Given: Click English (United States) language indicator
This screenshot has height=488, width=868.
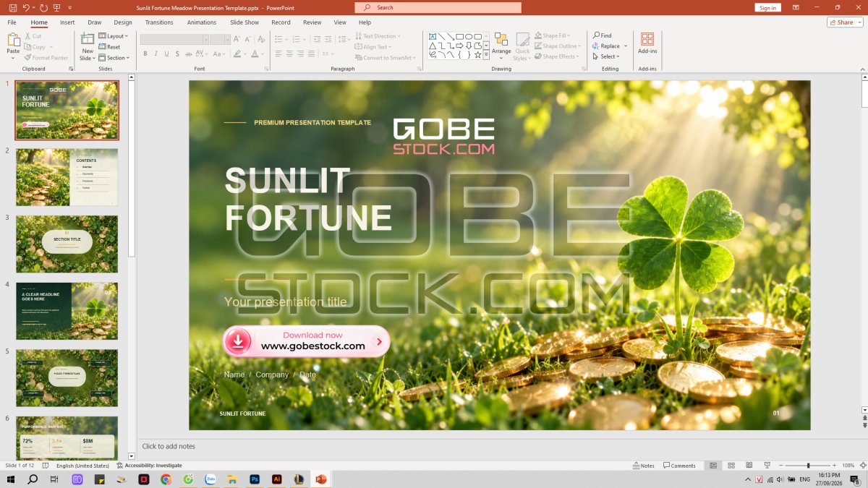Looking at the screenshot, I should point(84,466).
